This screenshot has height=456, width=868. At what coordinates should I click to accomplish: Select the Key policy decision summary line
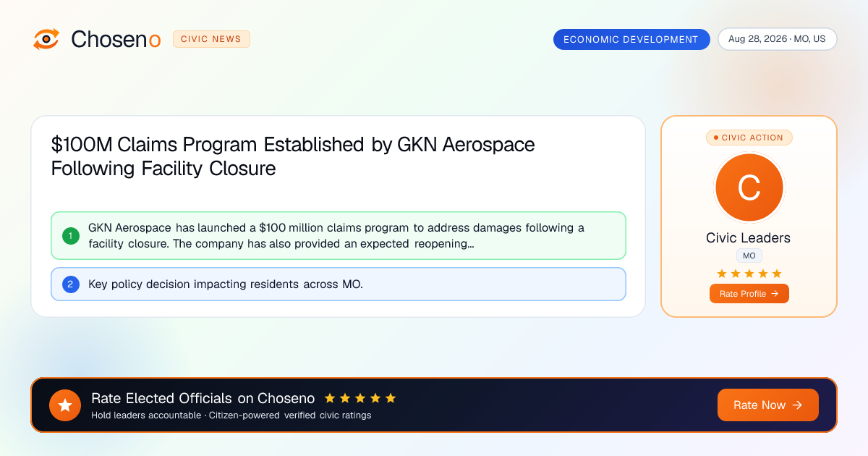click(226, 284)
